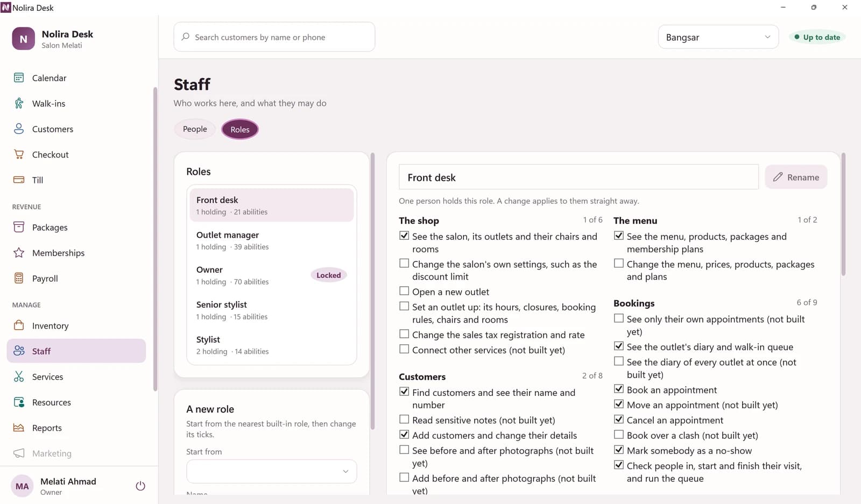Select the Roles tab

[240, 129]
